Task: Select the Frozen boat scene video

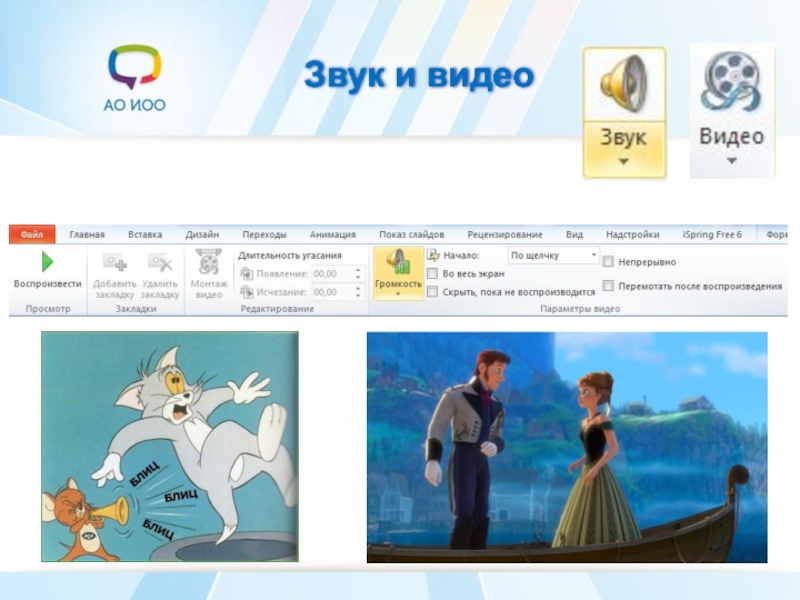Action: point(567,447)
